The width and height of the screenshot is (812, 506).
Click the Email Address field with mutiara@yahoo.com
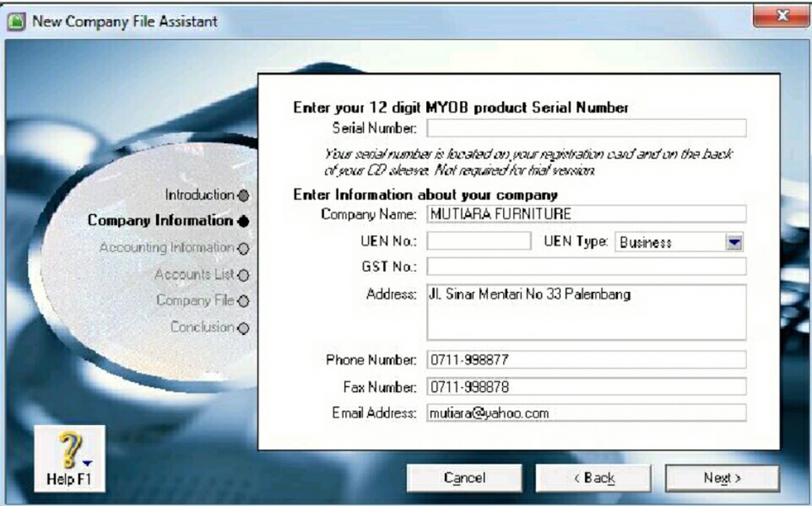(586, 414)
